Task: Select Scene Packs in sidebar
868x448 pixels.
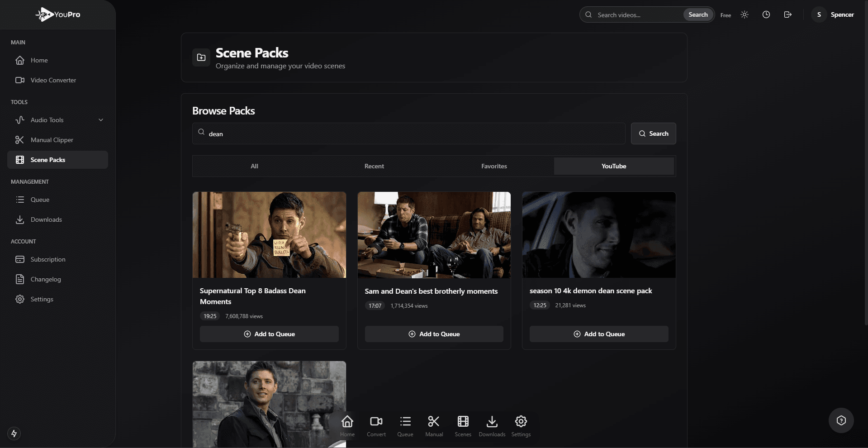Action: click(x=57, y=160)
